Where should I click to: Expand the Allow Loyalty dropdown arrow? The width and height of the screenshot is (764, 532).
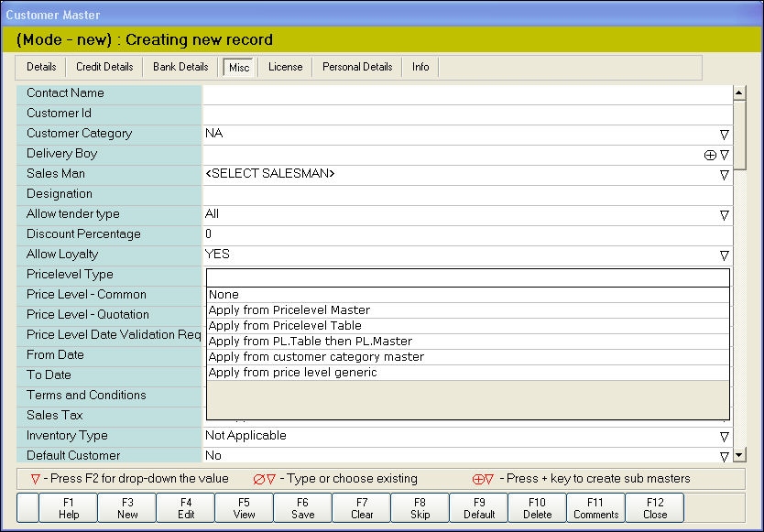[724, 255]
